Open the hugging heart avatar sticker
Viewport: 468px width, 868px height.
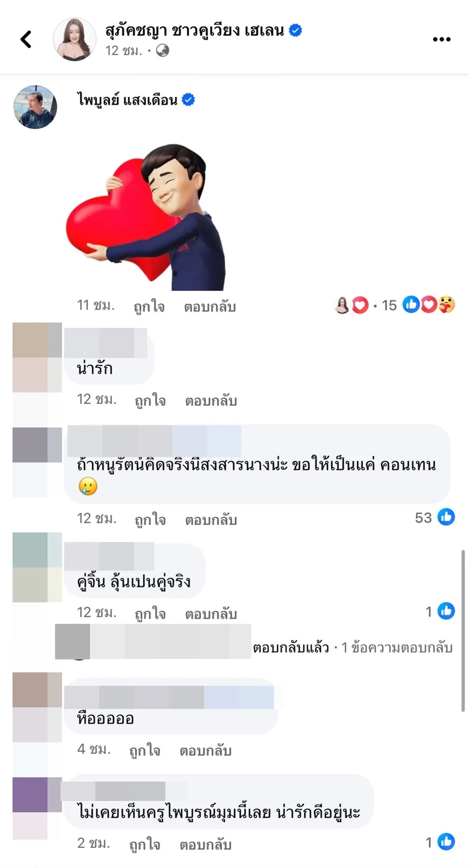(146, 217)
